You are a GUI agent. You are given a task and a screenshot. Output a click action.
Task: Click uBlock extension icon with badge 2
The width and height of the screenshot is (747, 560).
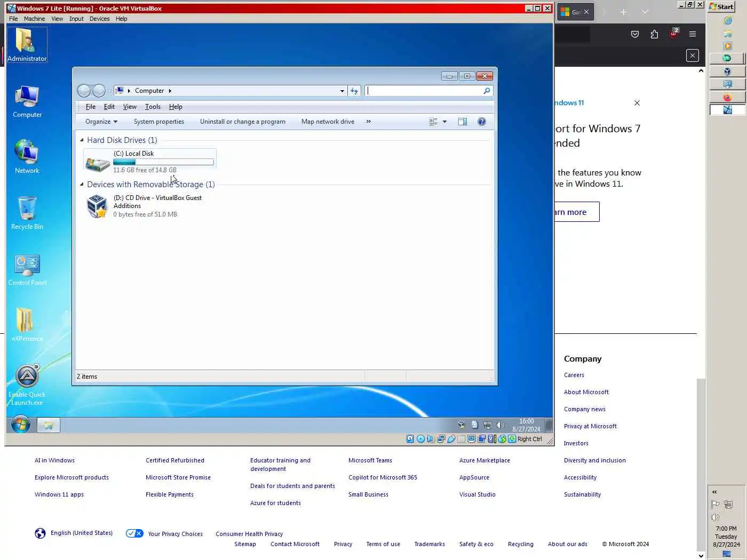673,34
